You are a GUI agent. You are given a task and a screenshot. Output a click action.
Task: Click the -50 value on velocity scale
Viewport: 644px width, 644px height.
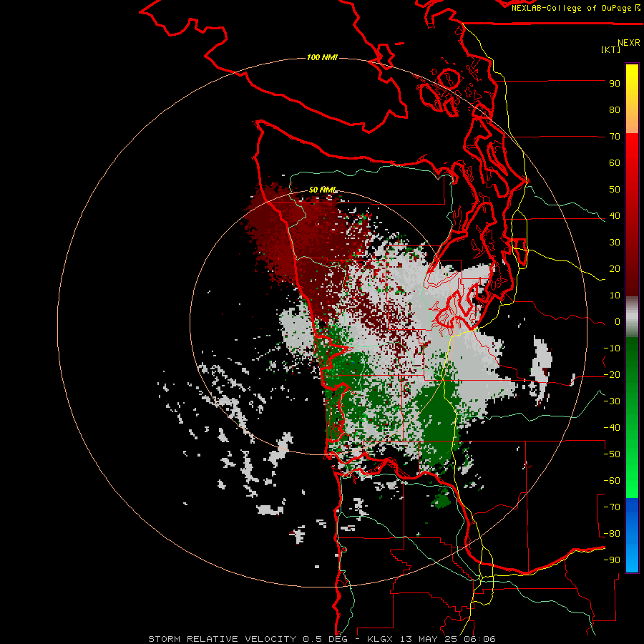pyautogui.click(x=612, y=454)
